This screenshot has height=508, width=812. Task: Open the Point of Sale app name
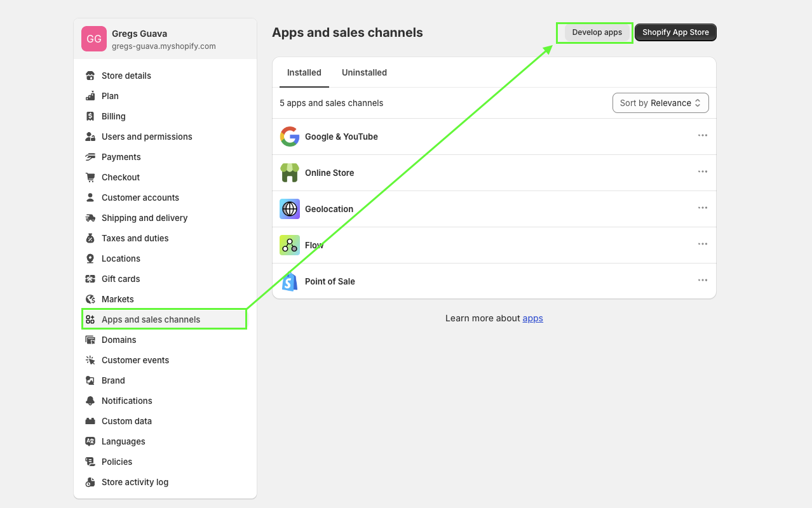330,281
